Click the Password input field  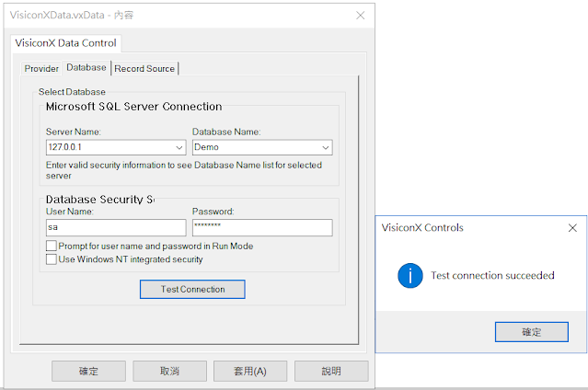click(x=262, y=227)
